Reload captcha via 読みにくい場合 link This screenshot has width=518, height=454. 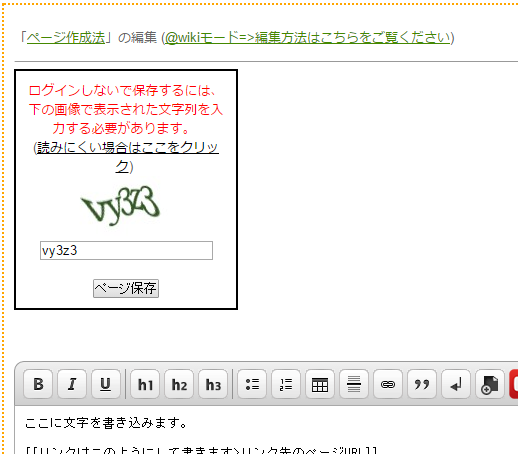point(127,156)
